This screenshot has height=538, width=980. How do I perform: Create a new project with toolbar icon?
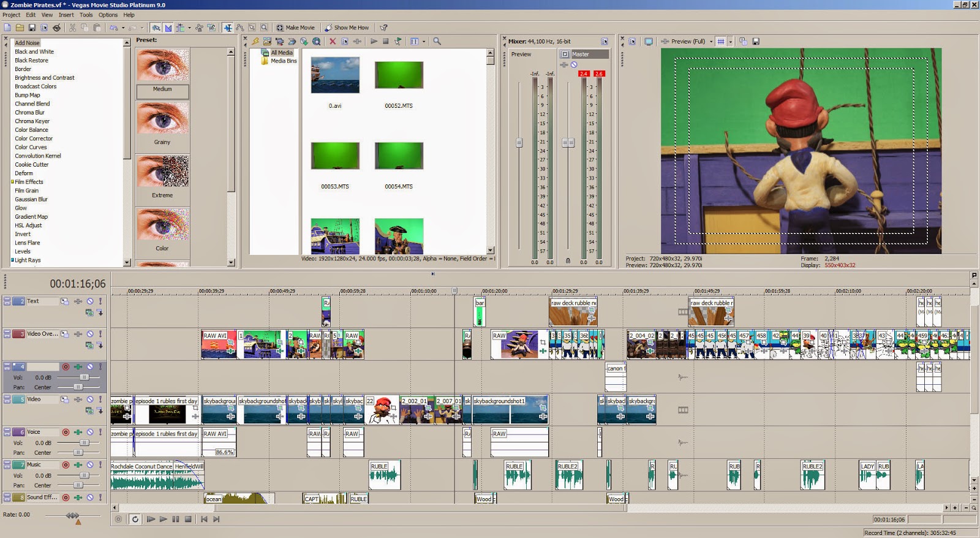tap(7, 28)
